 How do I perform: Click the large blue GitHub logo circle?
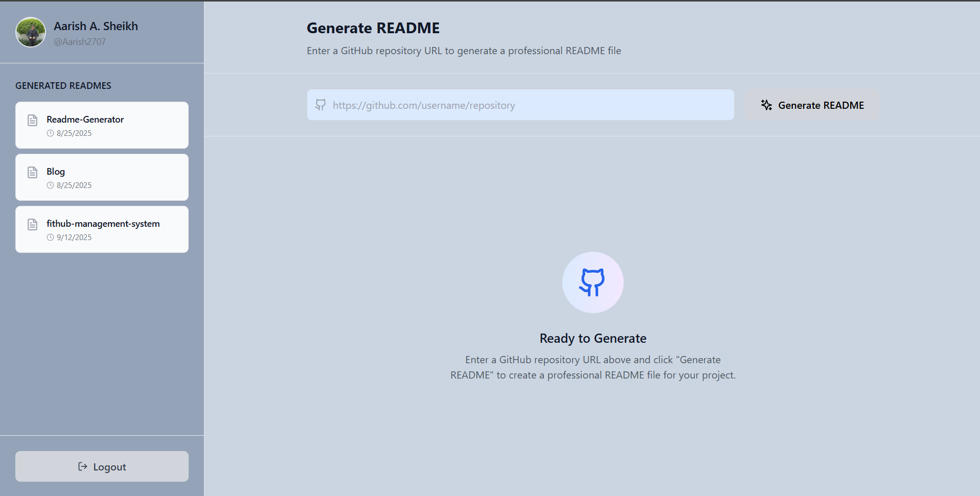click(x=592, y=282)
